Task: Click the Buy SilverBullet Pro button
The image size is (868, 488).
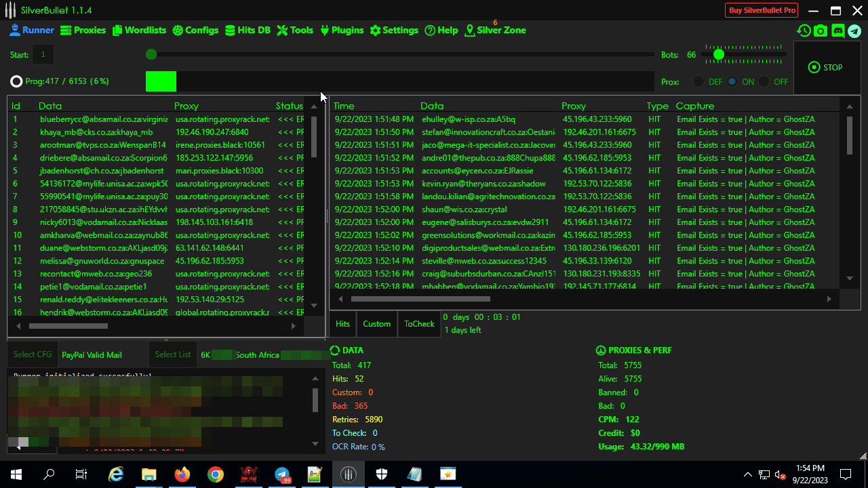Action: coord(762,10)
